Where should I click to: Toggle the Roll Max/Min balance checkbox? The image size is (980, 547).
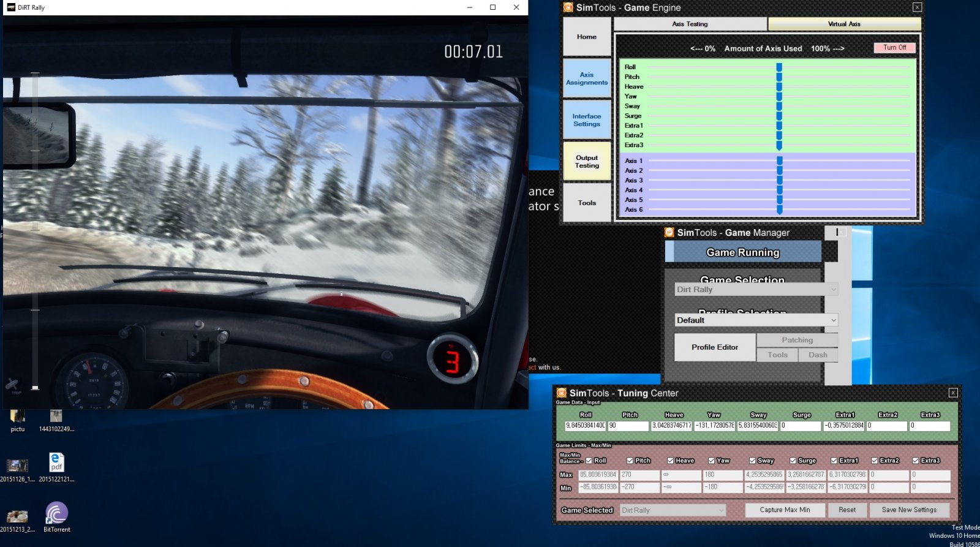coord(589,461)
